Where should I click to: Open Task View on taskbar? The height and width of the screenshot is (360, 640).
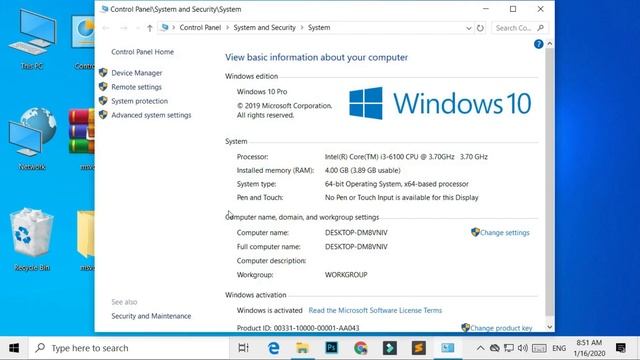click(244, 348)
